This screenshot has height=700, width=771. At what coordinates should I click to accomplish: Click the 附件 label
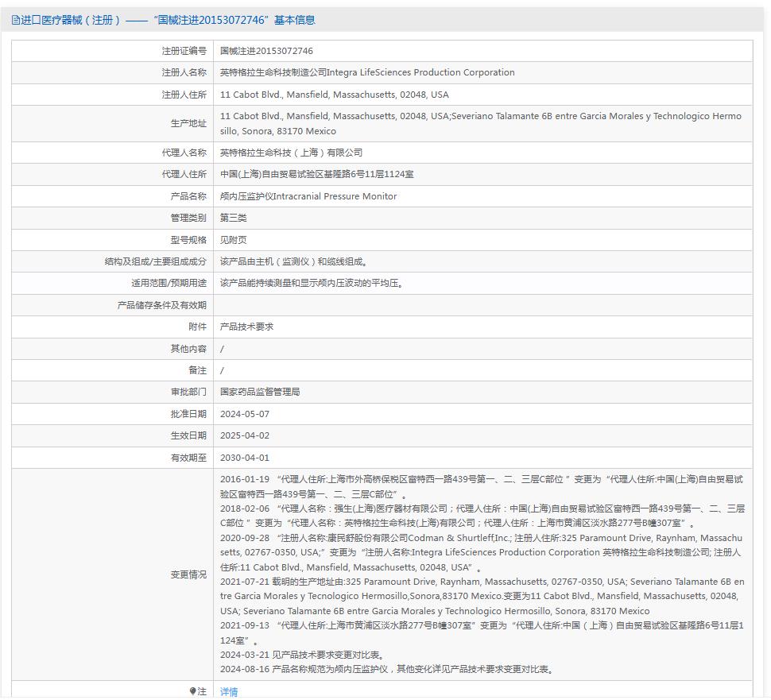pyautogui.click(x=198, y=327)
